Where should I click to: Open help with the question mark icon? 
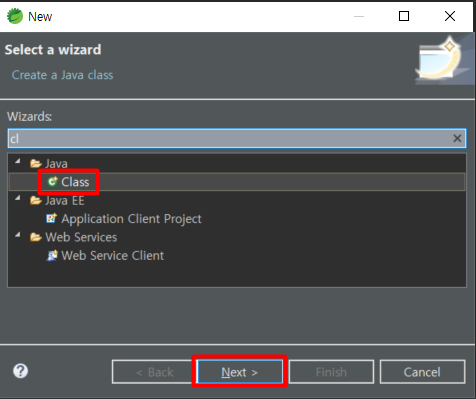click(x=20, y=371)
